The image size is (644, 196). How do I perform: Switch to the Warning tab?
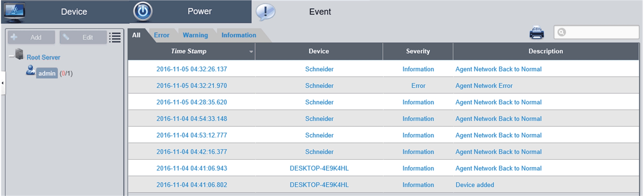coord(195,35)
